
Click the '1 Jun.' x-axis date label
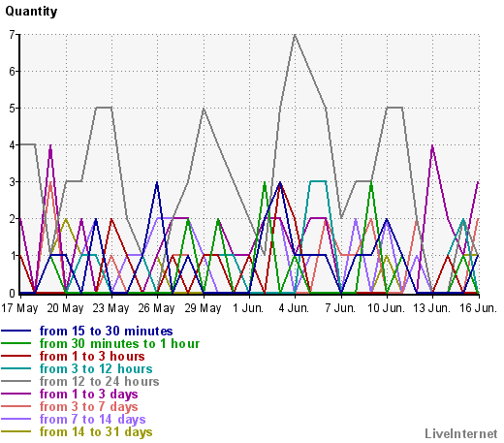(x=248, y=308)
